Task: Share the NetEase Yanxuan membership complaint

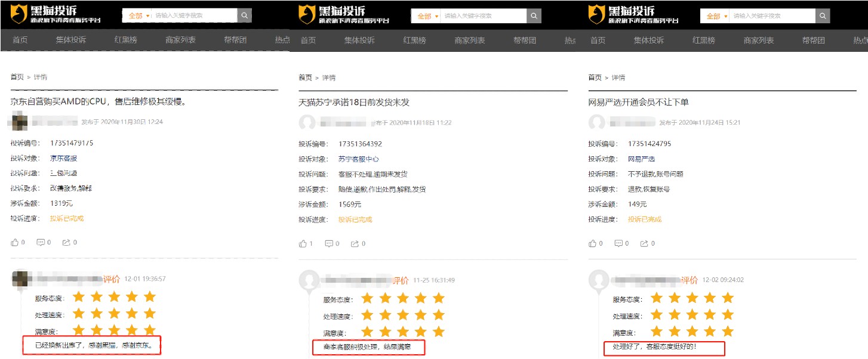Action: pyautogui.click(x=644, y=243)
